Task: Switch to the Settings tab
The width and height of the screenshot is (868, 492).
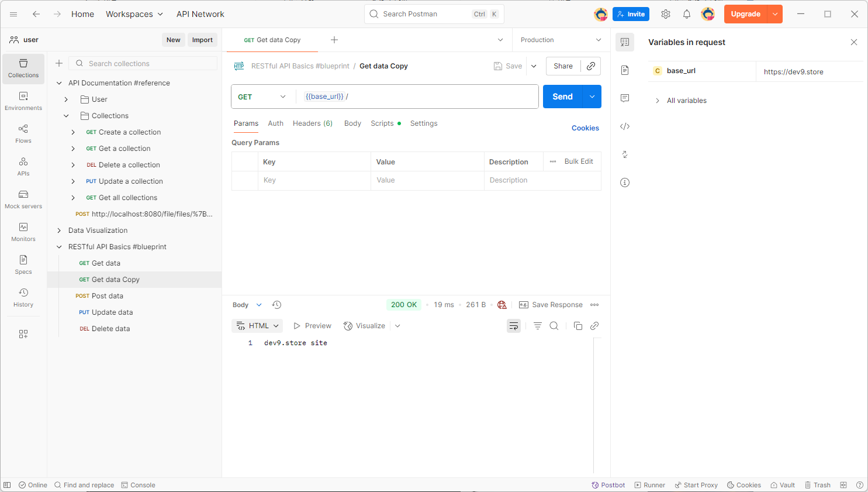Action: coord(424,123)
